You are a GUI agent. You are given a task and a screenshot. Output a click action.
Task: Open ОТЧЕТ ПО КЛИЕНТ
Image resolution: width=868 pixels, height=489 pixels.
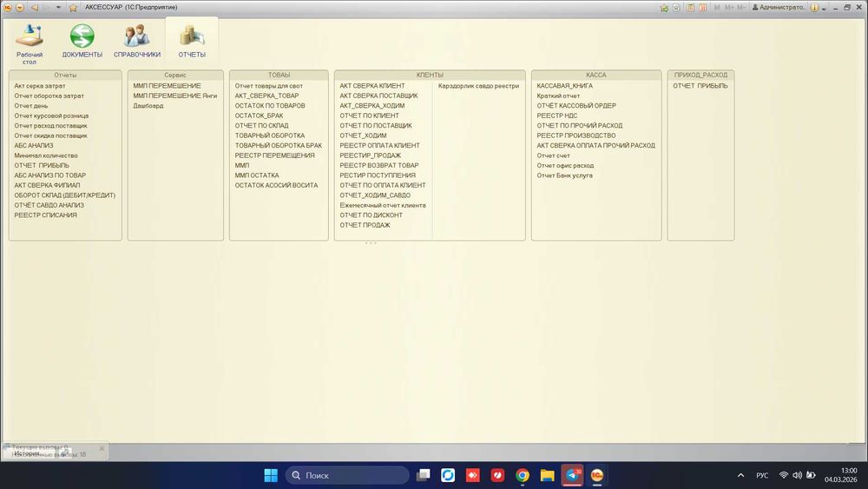(x=369, y=116)
